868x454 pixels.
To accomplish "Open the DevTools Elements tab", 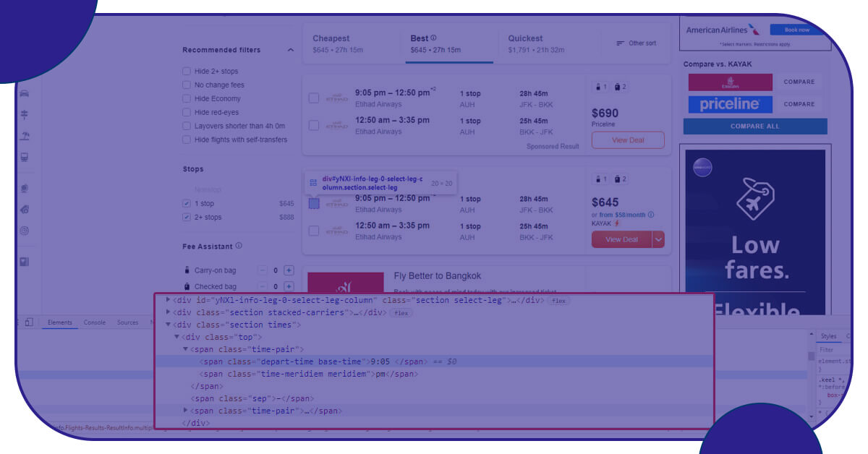I will pos(59,322).
